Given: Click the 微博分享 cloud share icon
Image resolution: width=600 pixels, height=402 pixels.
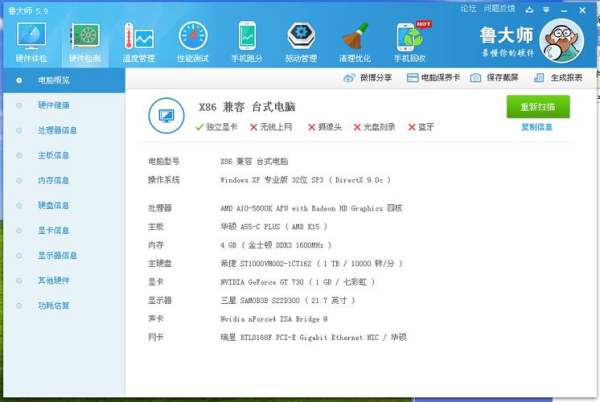Looking at the screenshot, I should [349, 78].
